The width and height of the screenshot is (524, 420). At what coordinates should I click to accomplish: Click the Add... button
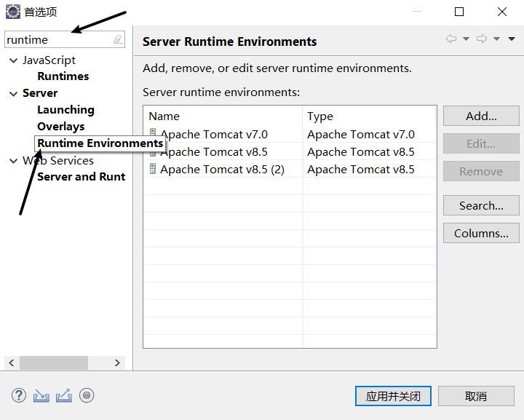pos(481,116)
